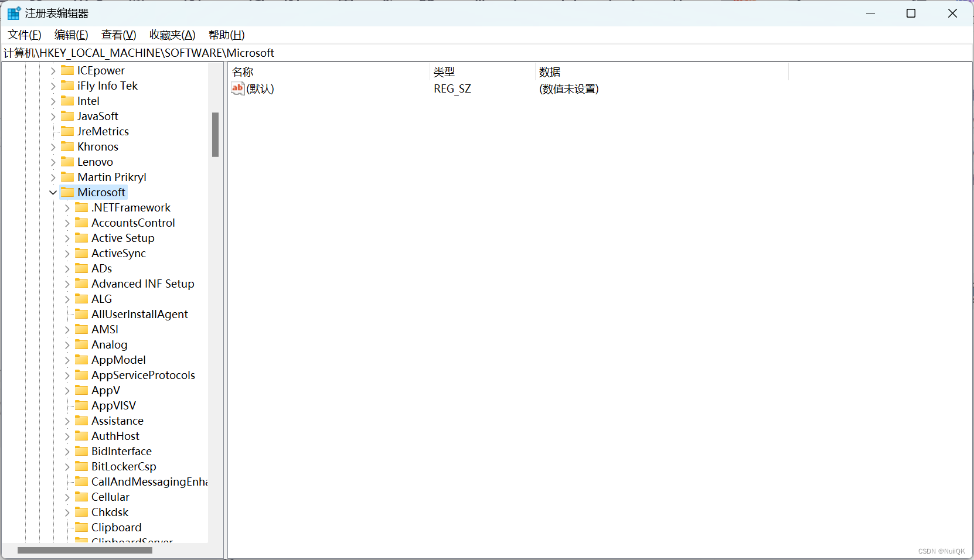Click the Lenovo folder icon

point(67,162)
